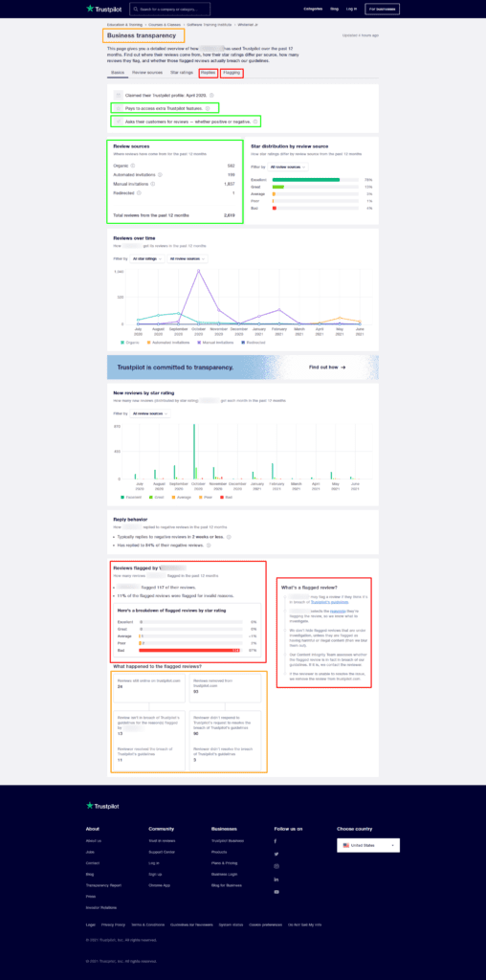Screen dimensions: 486x980
Task: Switch to the Flagging tab
Action: click(x=232, y=73)
